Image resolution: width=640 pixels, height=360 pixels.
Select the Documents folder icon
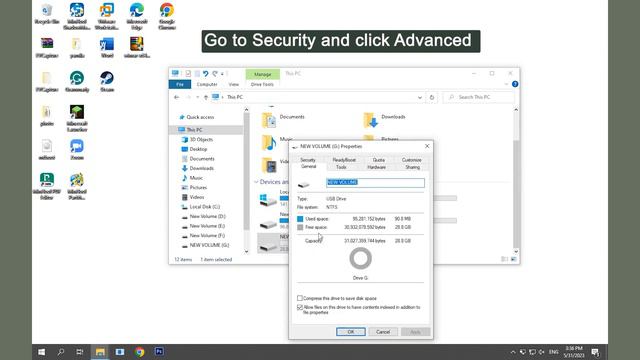269,120
